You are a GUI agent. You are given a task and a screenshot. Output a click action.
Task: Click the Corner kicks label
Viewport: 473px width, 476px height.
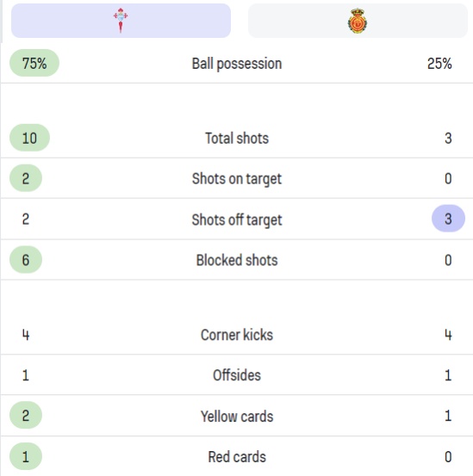click(237, 335)
